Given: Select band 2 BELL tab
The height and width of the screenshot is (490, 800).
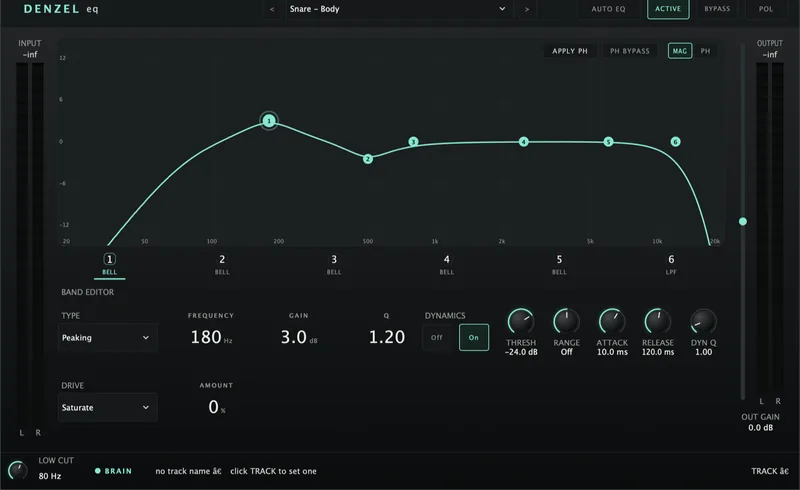Looking at the screenshot, I should click(x=222, y=264).
